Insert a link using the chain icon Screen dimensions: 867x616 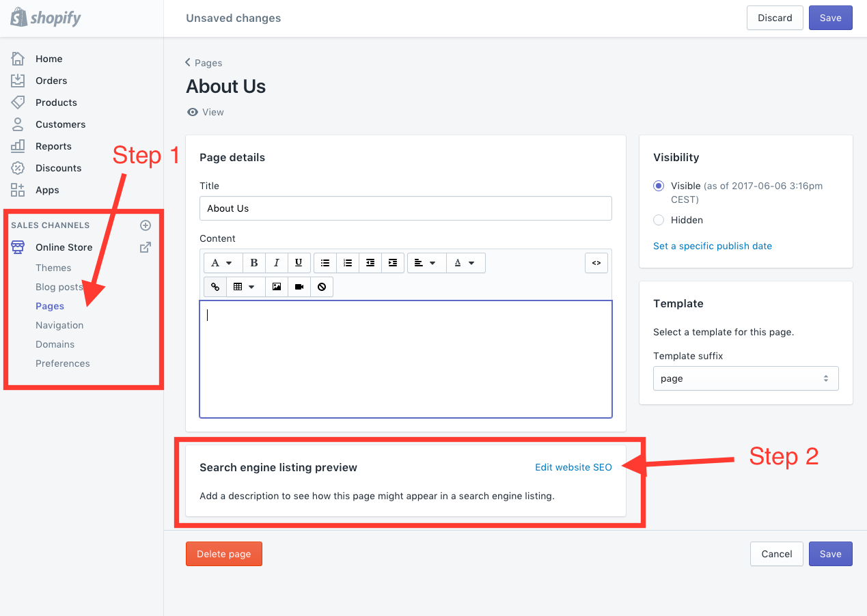point(215,287)
